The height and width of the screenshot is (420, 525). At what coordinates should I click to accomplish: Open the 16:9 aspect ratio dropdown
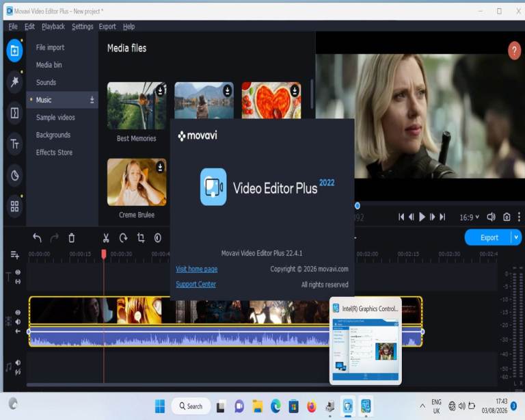(x=469, y=218)
